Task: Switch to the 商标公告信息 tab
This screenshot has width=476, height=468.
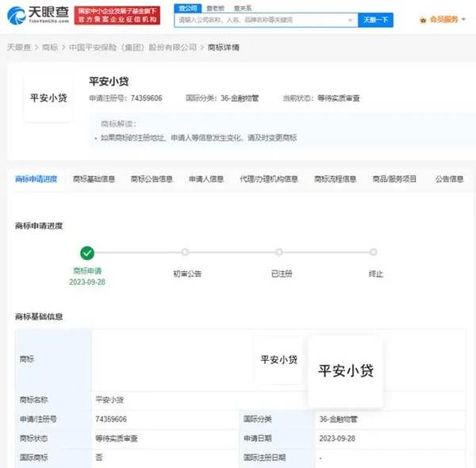Action: click(152, 179)
